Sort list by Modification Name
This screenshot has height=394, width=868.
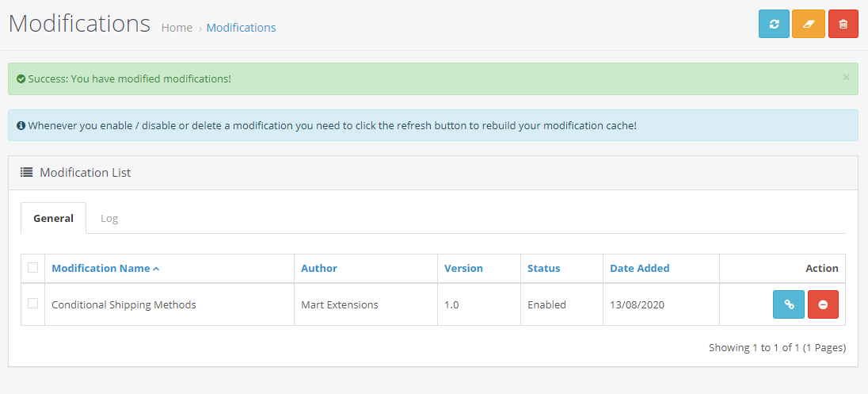pyautogui.click(x=105, y=269)
